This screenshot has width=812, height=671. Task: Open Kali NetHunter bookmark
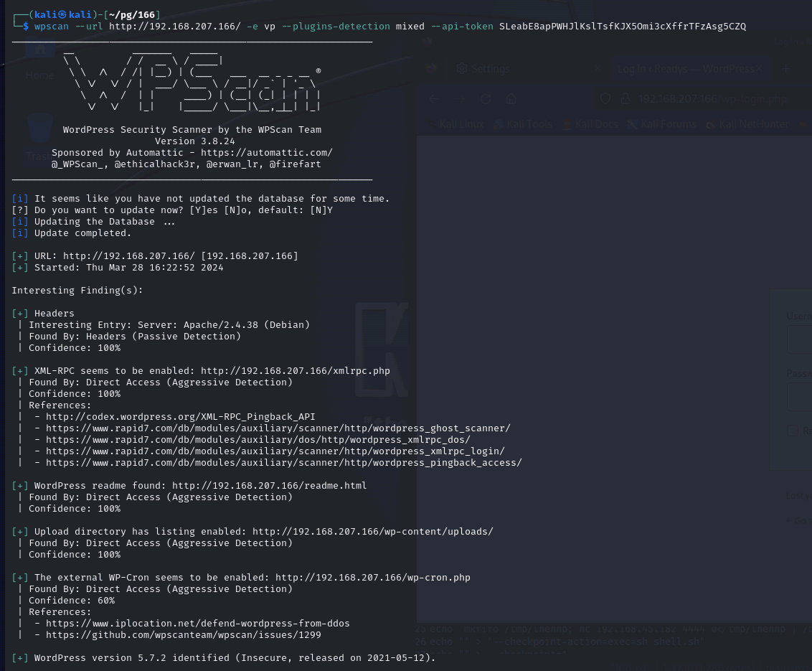747,124
